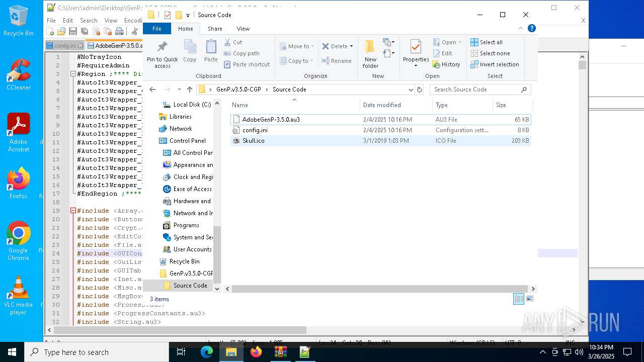The width and height of the screenshot is (644, 362).
Task: Click GenP.v3.5.0-CGP in the breadcrumb path
Action: click(238, 89)
